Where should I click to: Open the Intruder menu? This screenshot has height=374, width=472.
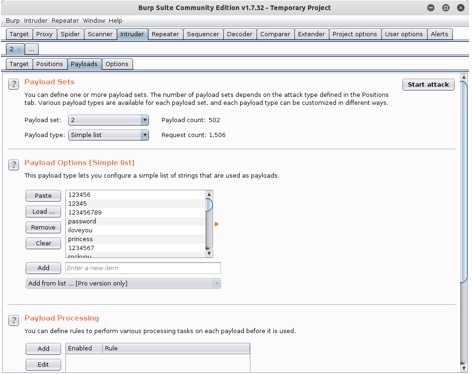36,21
